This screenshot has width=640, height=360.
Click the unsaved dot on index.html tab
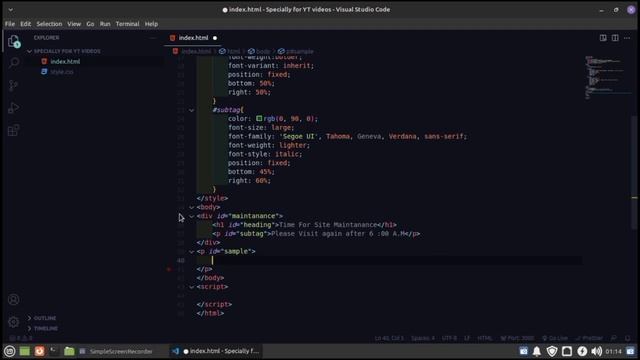point(215,38)
